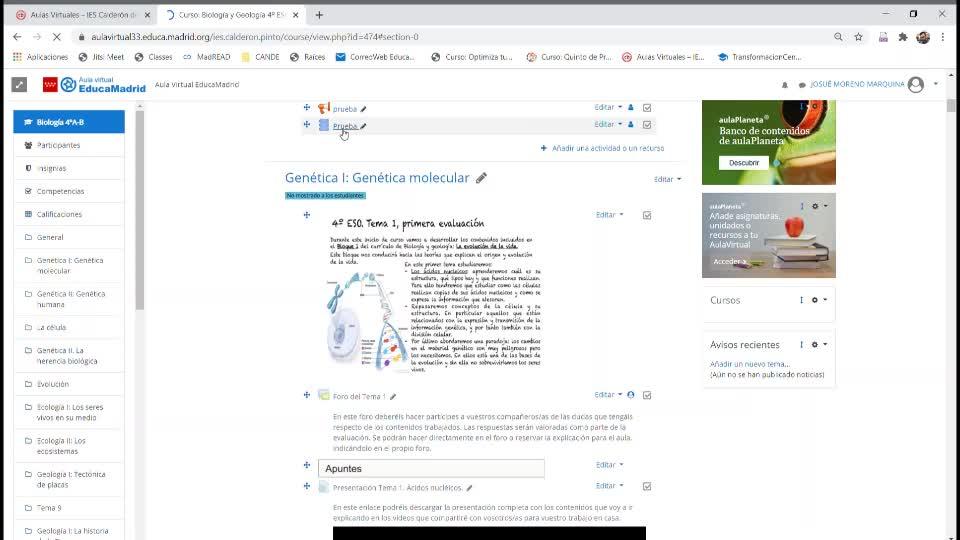Toggle completion checkbox for the Prueba page
960x540 pixels.
tap(647, 125)
